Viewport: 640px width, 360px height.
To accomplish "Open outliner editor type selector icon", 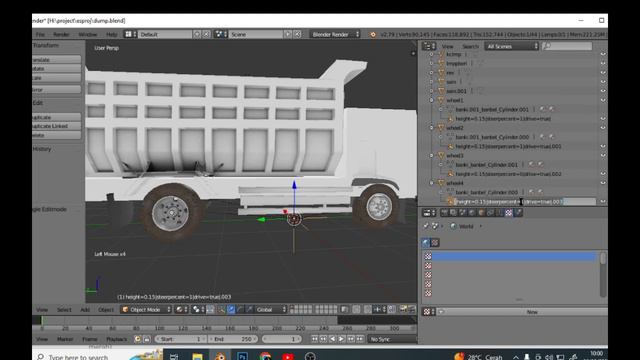I will [x=429, y=46].
